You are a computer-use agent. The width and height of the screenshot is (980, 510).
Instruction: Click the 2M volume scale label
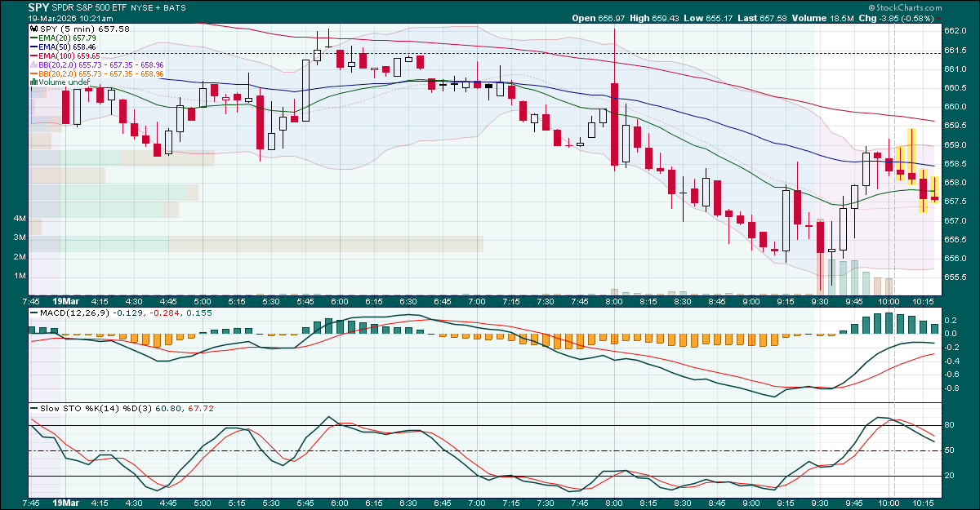(x=20, y=256)
